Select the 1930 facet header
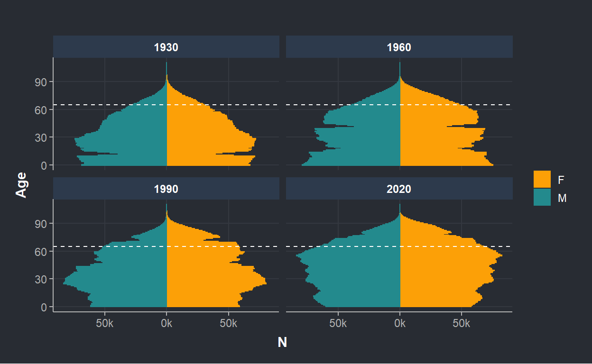 (166, 47)
